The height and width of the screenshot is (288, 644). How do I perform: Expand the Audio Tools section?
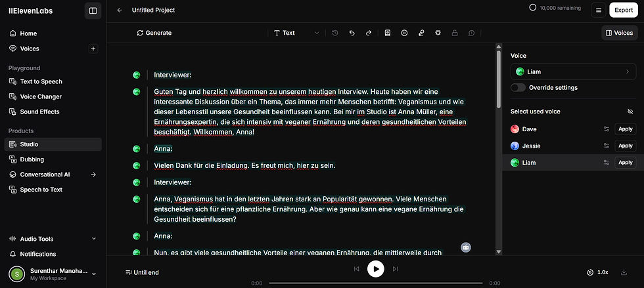click(x=53, y=239)
